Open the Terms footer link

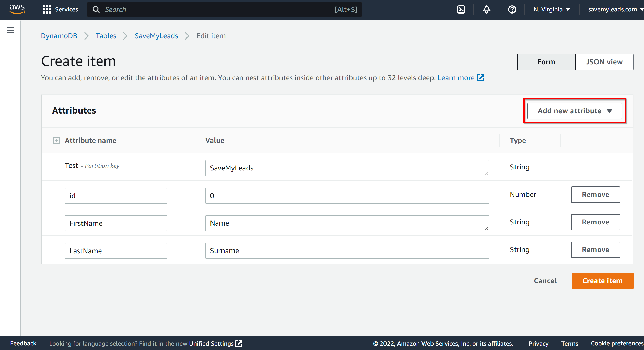click(569, 343)
